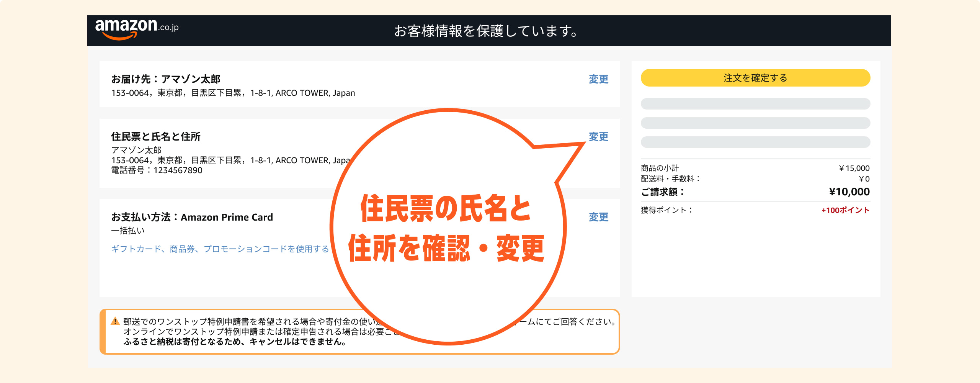Click ふるさと納税は寄付となるため notice line
Screen dimensions: 980x383
[x=235, y=342]
